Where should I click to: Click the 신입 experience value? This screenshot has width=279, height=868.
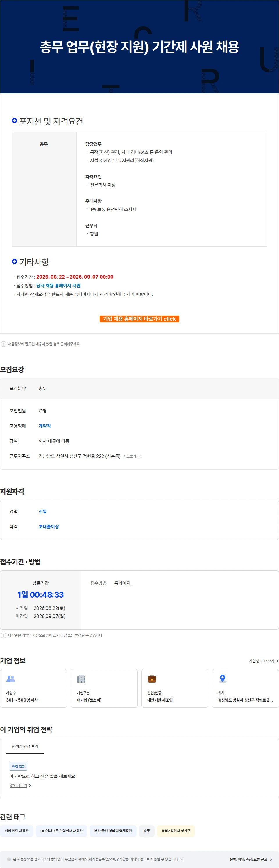tap(43, 511)
